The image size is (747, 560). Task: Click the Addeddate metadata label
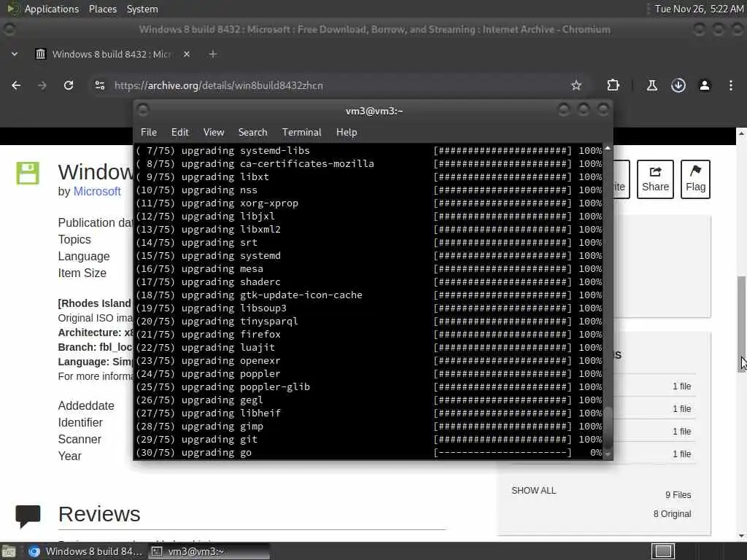click(86, 405)
